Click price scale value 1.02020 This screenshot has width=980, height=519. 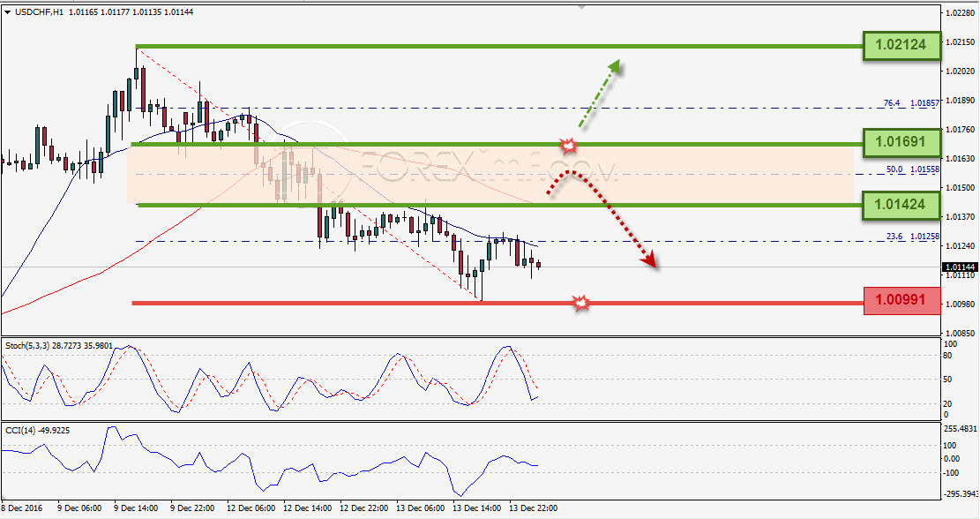(x=961, y=71)
